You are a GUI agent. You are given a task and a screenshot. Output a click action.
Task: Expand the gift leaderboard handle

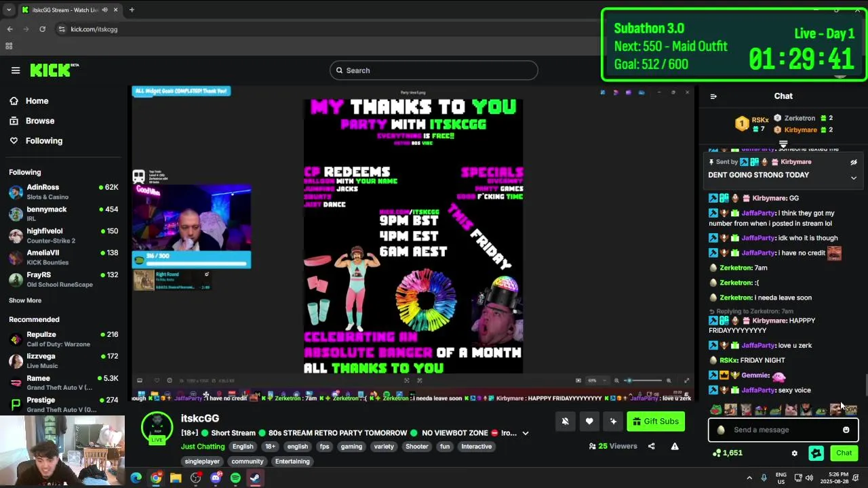coord(783,144)
